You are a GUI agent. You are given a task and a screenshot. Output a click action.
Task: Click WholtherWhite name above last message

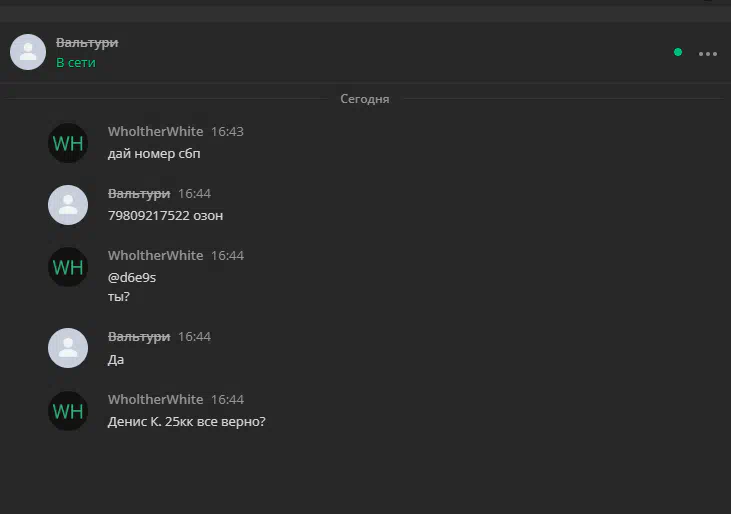[x=156, y=399]
